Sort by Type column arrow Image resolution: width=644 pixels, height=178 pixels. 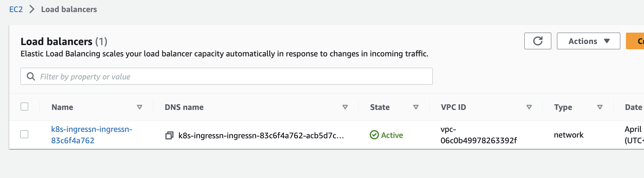tap(600, 107)
